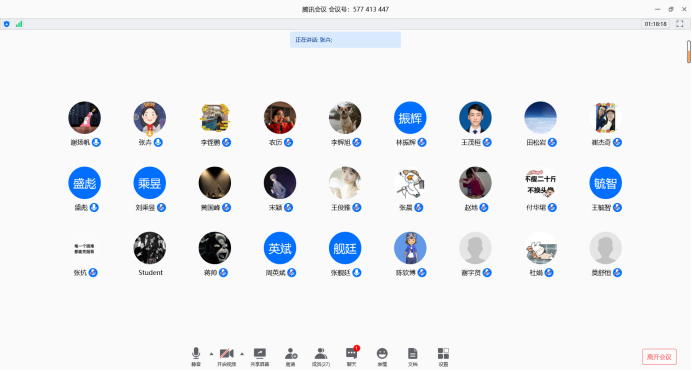Click the muted mic icon beside 张晨
692x371 pixels.
(419, 208)
